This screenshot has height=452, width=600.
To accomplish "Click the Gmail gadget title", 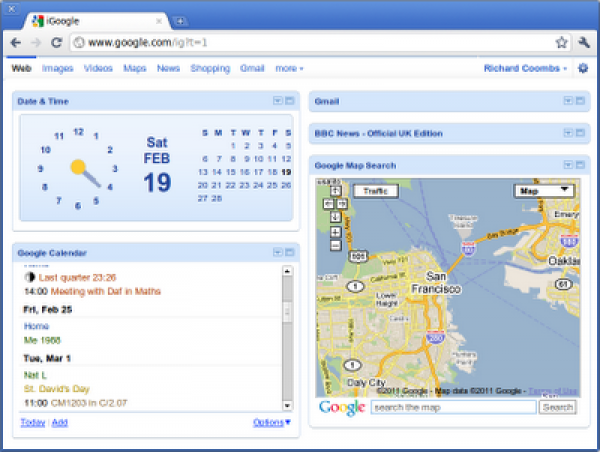I will (x=327, y=101).
